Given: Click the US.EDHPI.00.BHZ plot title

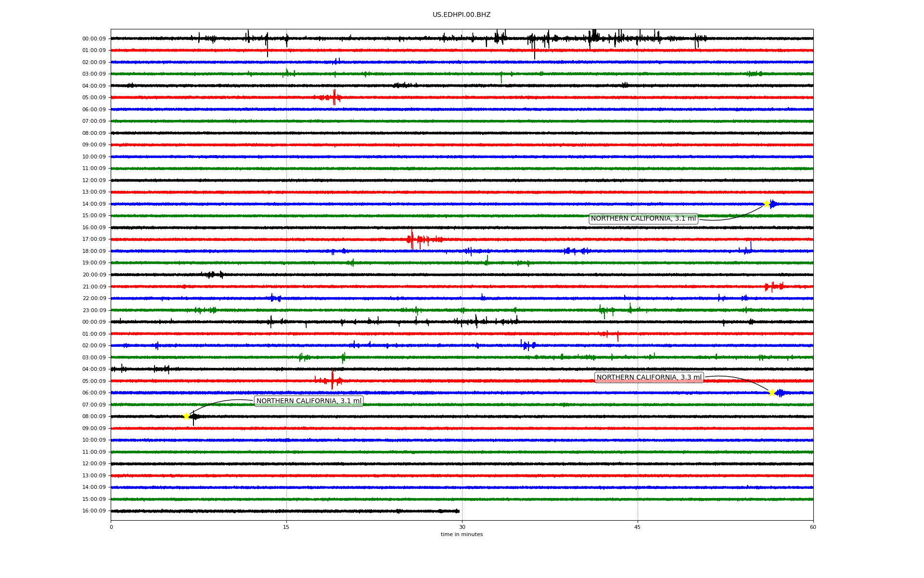Looking at the screenshot, I should click(x=461, y=15).
